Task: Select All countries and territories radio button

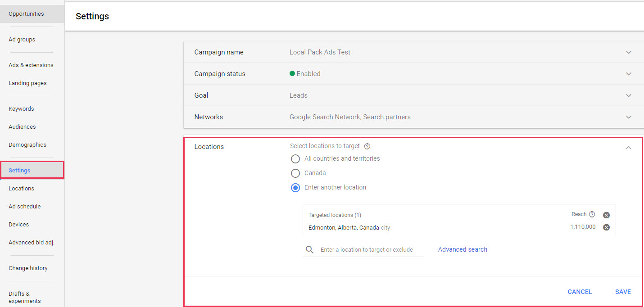Action: click(295, 159)
